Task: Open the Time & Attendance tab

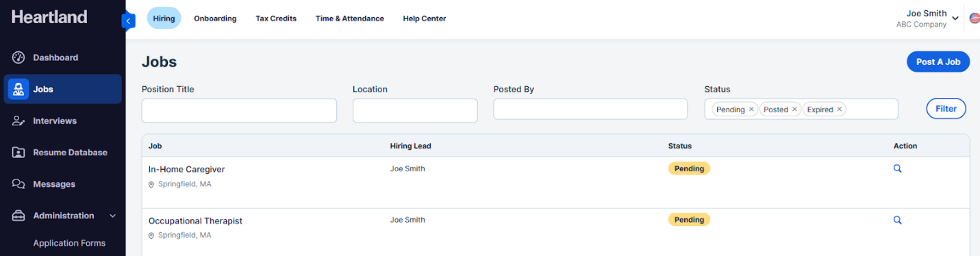Action: [x=350, y=18]
